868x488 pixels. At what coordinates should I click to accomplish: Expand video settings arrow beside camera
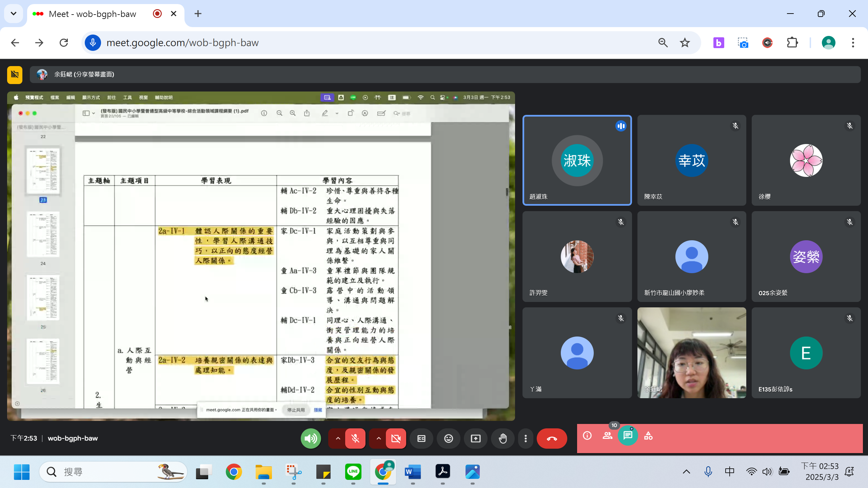378,439
